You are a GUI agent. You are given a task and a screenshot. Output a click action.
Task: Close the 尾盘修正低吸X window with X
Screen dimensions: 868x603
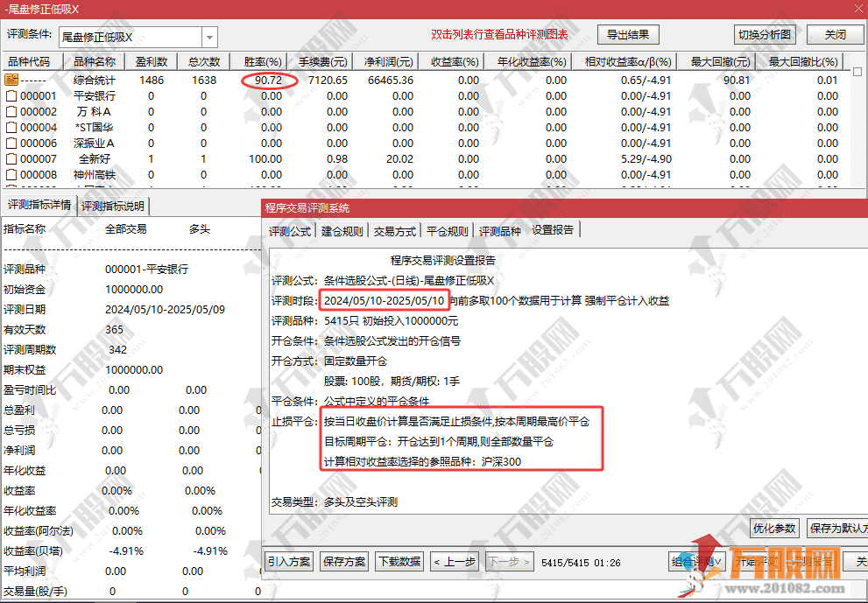tap(858, 9)
